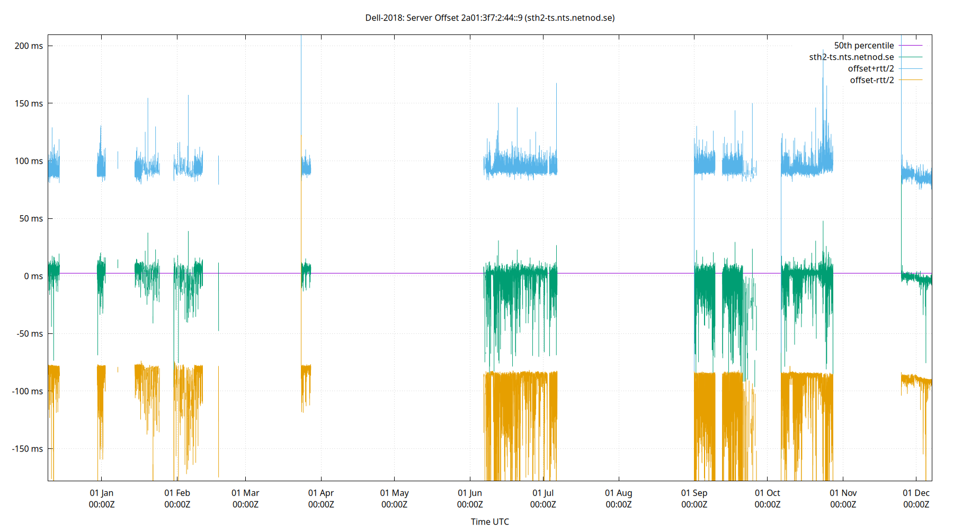This screenshot has height=530, width=980.
Task: Click the 01 Jan 00:00Z label
Action: click(102, 498)
